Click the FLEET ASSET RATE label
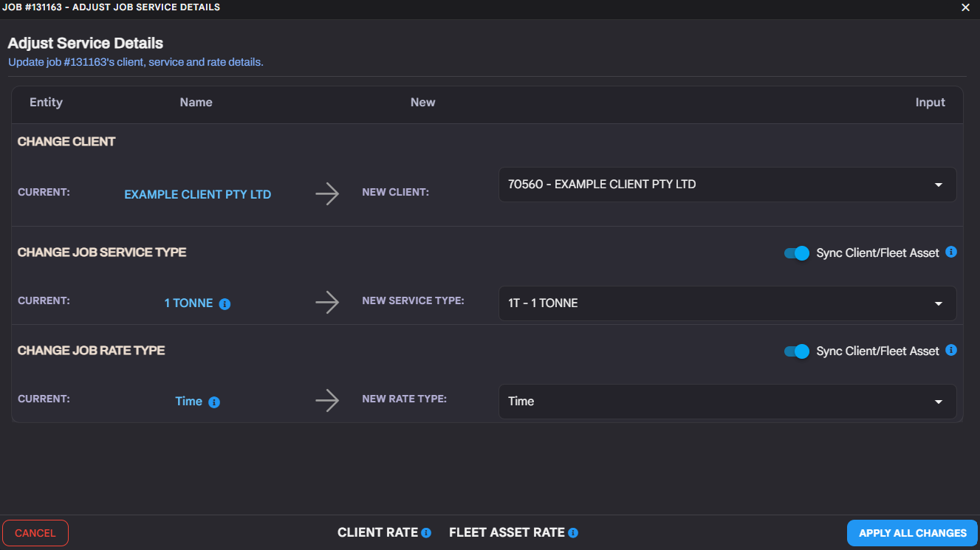This screenshot has width=980, height=550. point(507,532)
